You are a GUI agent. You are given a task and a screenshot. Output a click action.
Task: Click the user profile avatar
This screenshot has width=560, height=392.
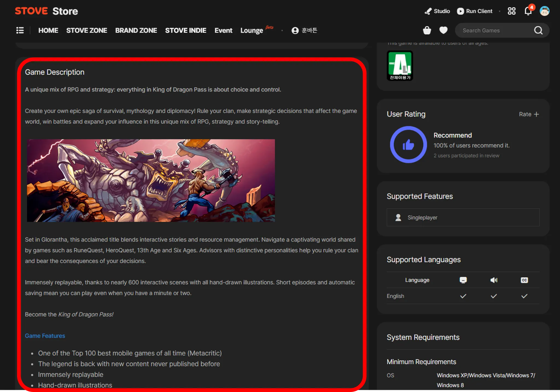coord(544,11)
